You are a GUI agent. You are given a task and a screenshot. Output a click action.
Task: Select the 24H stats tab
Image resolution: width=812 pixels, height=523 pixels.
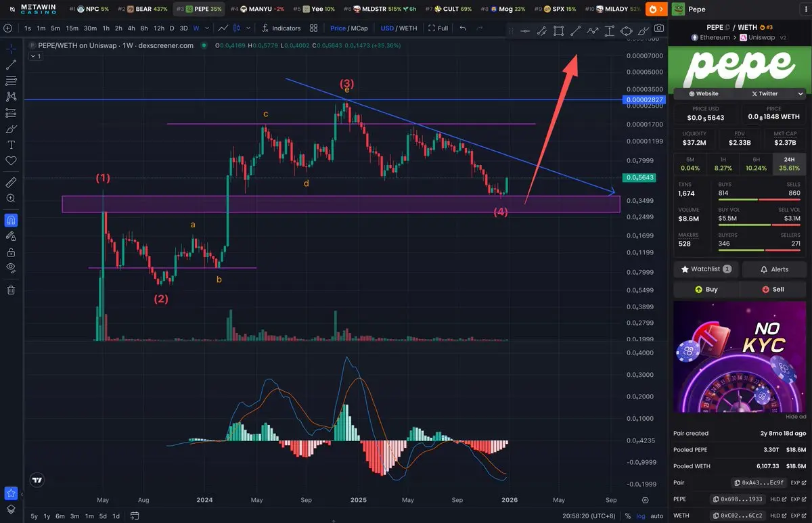click(x=789, y=163)
